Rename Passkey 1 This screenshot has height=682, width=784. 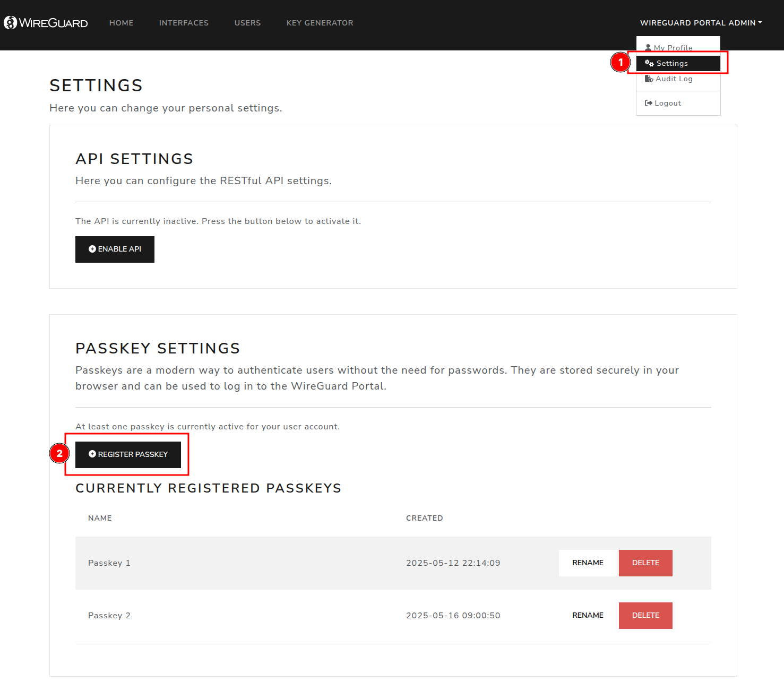click(588, 563)
